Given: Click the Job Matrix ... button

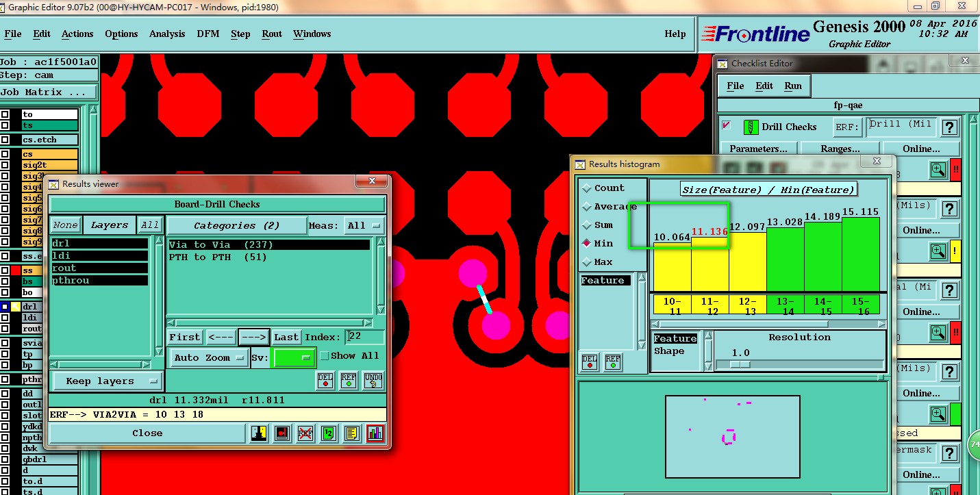Looking at the screenshot, I should (x=48, y=92).
